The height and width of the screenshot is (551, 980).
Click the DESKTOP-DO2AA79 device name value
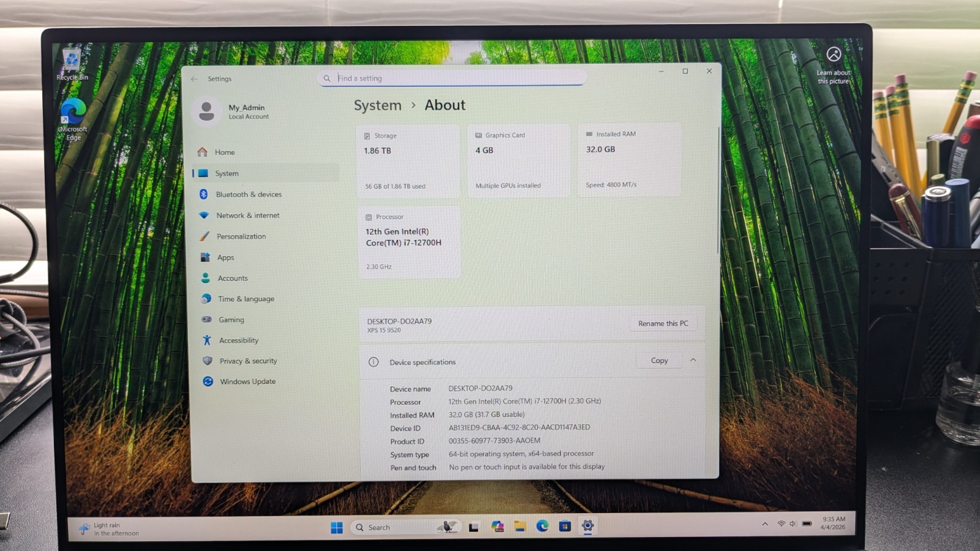[x=480, y=388]
